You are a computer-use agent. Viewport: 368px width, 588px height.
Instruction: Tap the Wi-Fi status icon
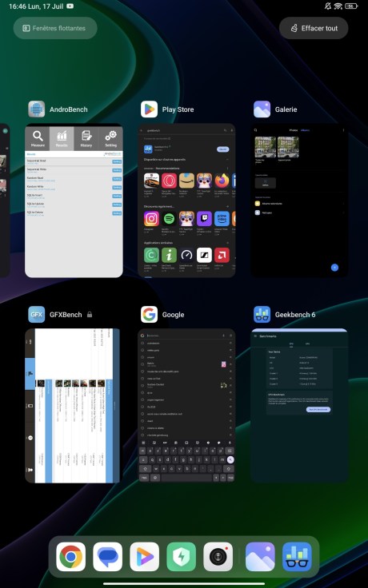pos(338,6)
